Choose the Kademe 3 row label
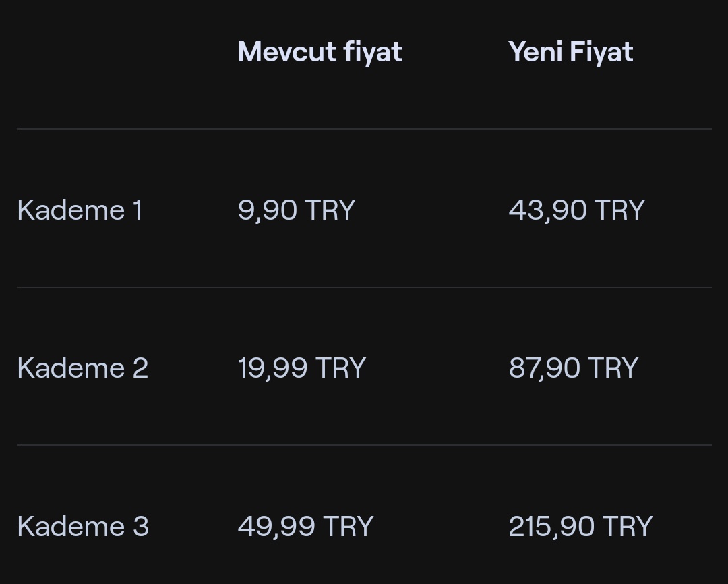The width and height of the screenshot is (728, 584). click(x=83, y=527)
